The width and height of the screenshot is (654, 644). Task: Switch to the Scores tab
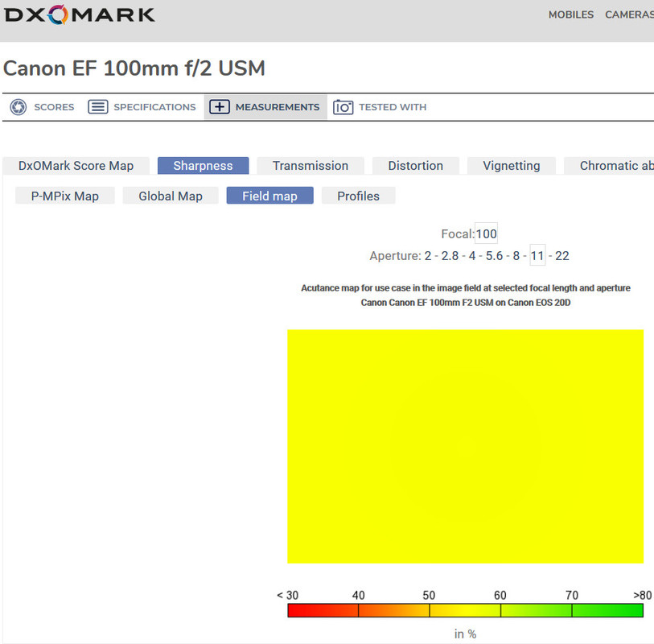pos(42,107)
